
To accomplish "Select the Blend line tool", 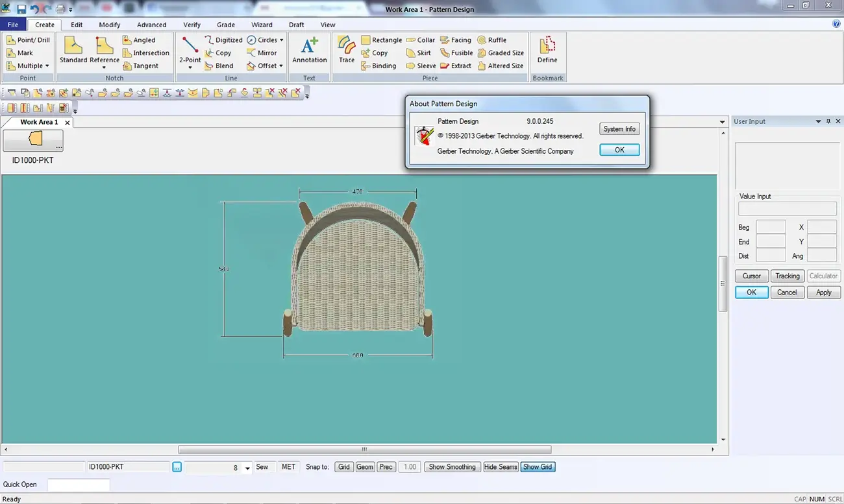I will coord(221,66).
